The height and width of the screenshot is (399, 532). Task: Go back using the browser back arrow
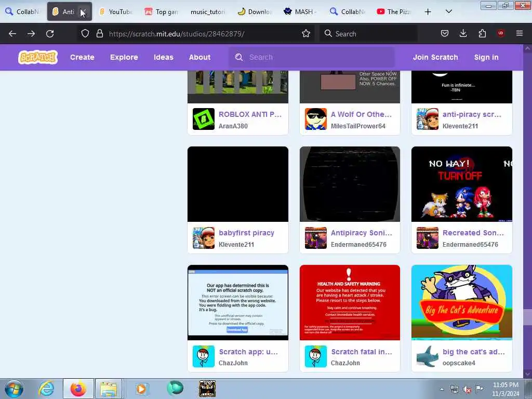click(12, 34)
